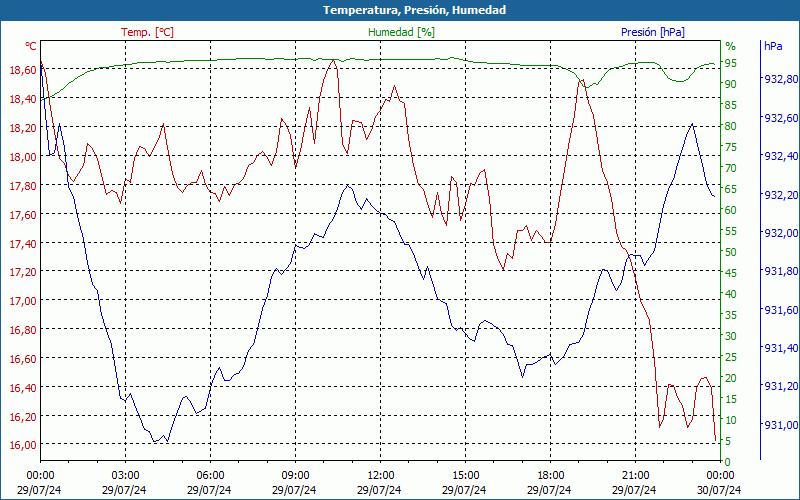Click the 03:00 time axis label

coord(125,475)
